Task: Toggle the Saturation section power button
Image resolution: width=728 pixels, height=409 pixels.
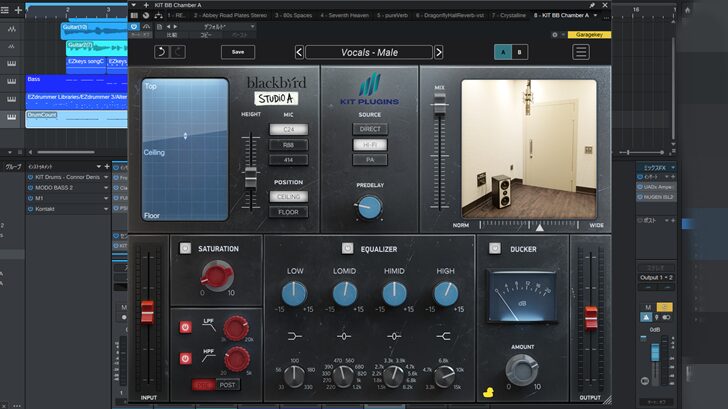Action: [x=185, y=248]
